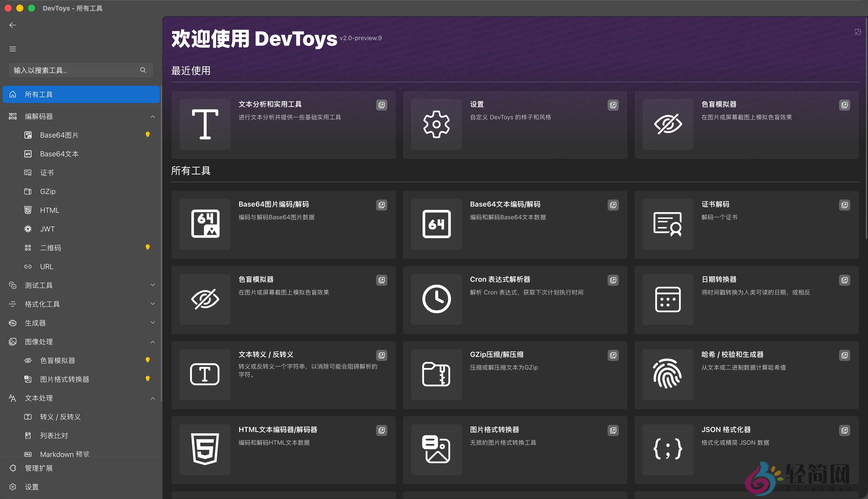Image resolution: width=868 pixels, height=499 pixels.
Task: Open the GZip tool from the sidebar
Action: (48, 191)
